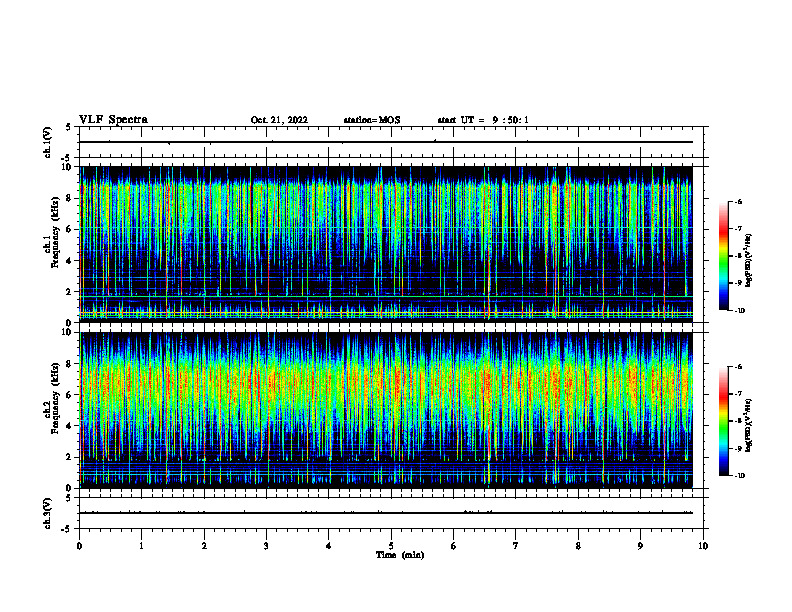Click time axis tick label "8"

coord(578,546)
